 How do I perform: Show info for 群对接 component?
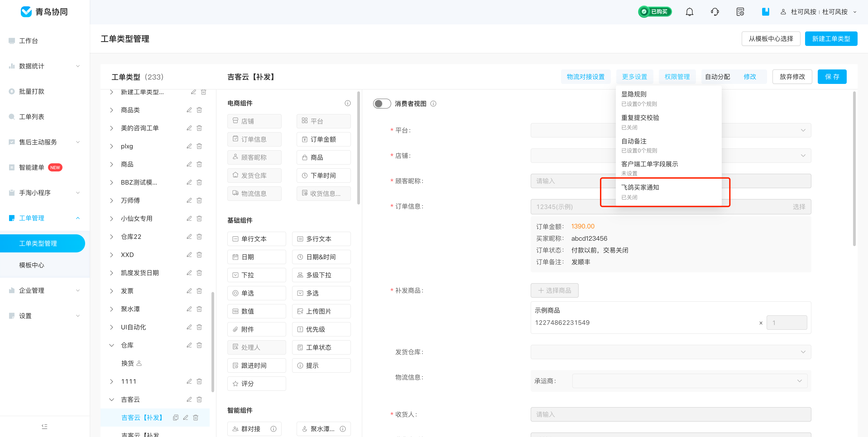click(x=273, y=429)
